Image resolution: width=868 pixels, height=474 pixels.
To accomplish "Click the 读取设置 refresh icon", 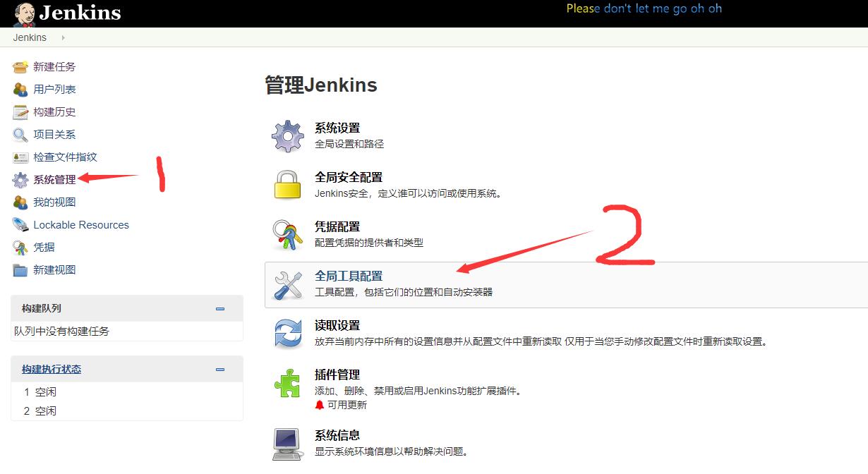I will click(x=288, y=333).
